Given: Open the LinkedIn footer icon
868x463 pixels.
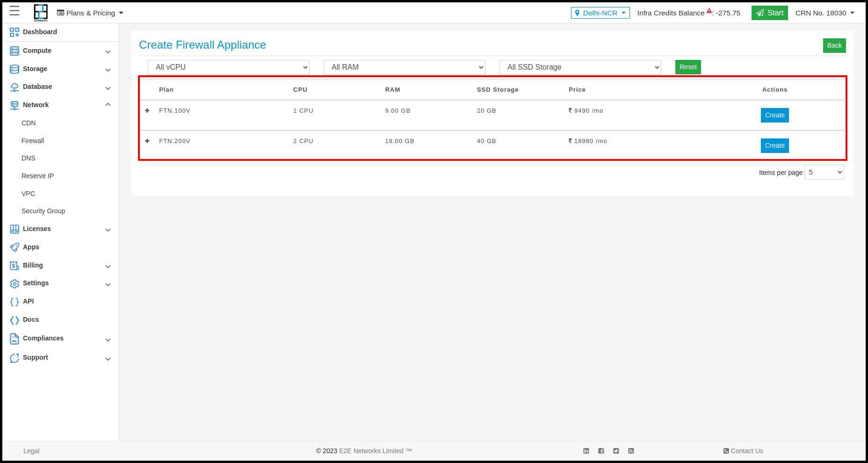Looking at the screenshot, I should point(586,451).
